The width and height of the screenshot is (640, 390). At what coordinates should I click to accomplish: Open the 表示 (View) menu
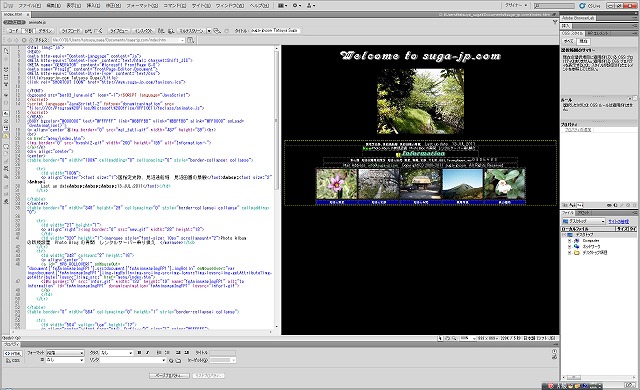point(73,5)
